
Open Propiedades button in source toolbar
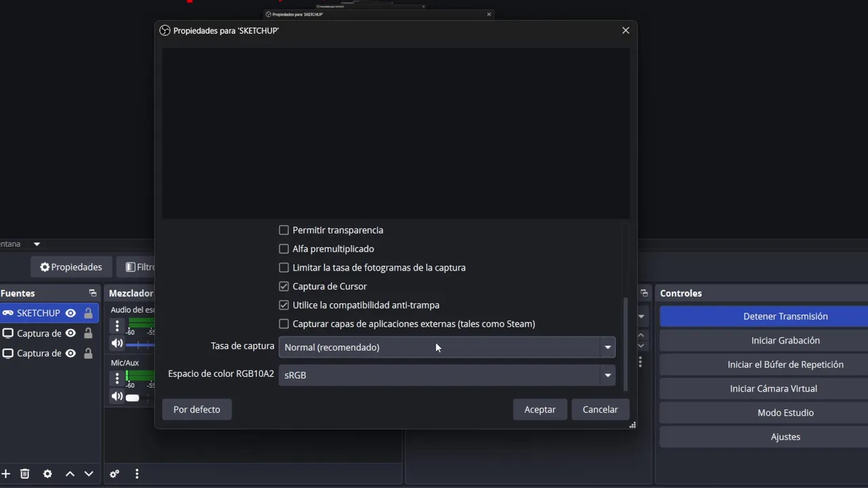[71, 267]
